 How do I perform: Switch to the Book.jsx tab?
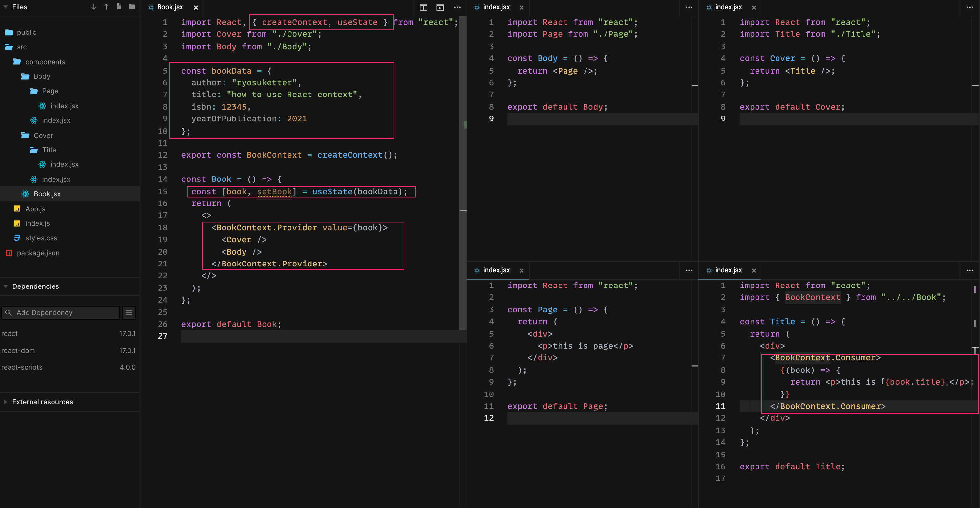[170, 7]
